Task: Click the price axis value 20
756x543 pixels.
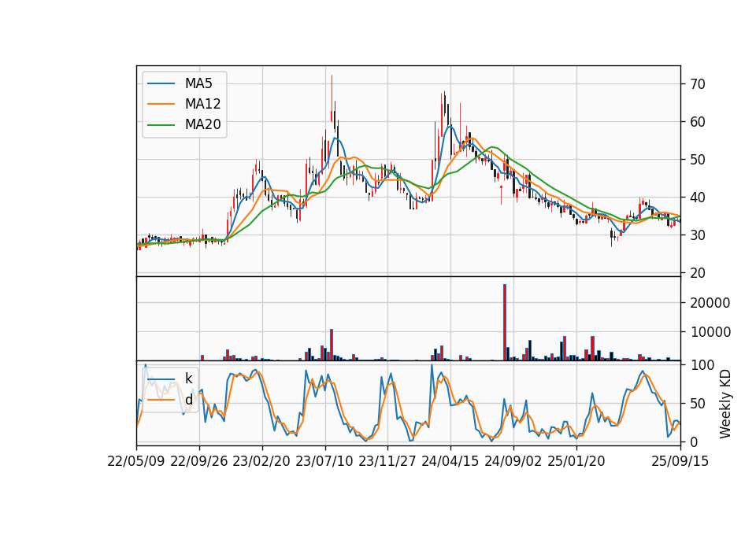Action: (698, 273)
